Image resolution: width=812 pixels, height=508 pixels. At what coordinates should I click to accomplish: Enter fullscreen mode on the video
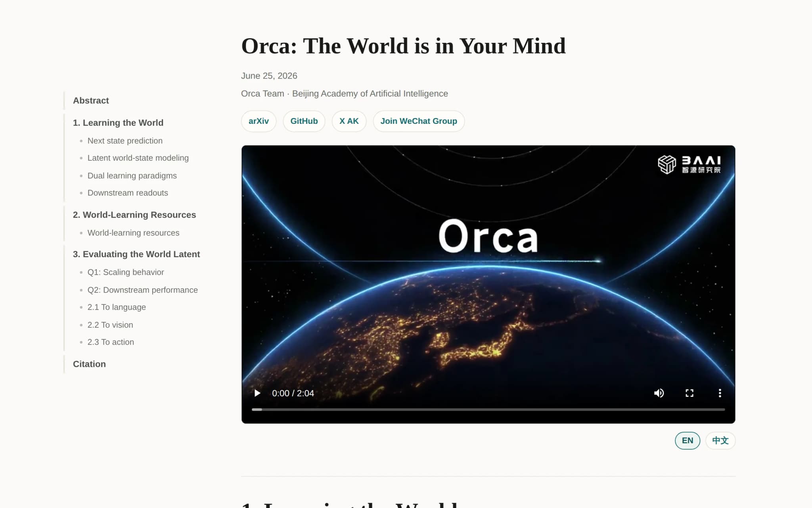(689, 393)
